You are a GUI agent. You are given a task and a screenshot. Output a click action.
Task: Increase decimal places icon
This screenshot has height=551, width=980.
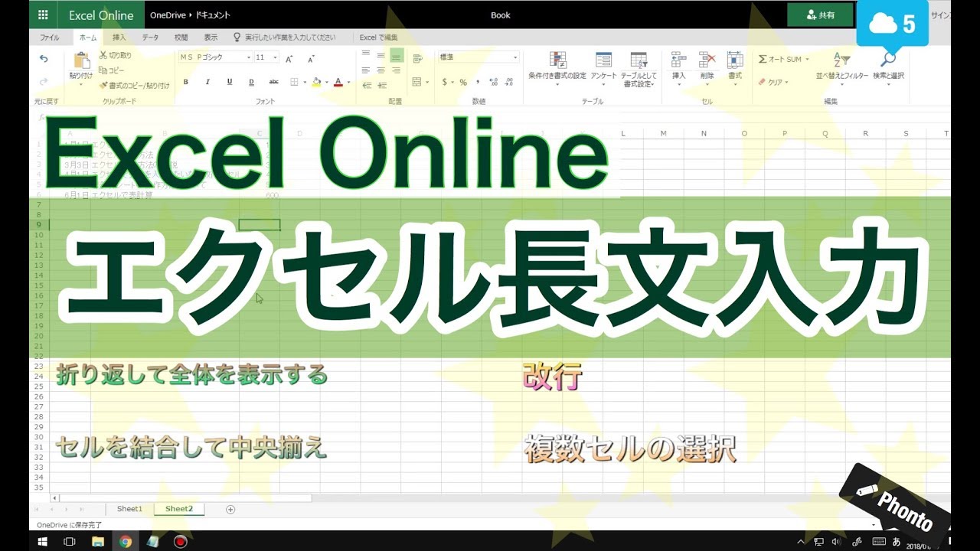pyautogui.click(x=494, y=82)
